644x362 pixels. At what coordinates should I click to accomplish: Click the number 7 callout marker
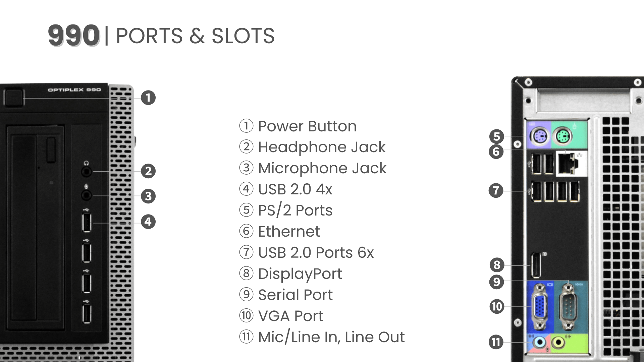coord(496,191)
